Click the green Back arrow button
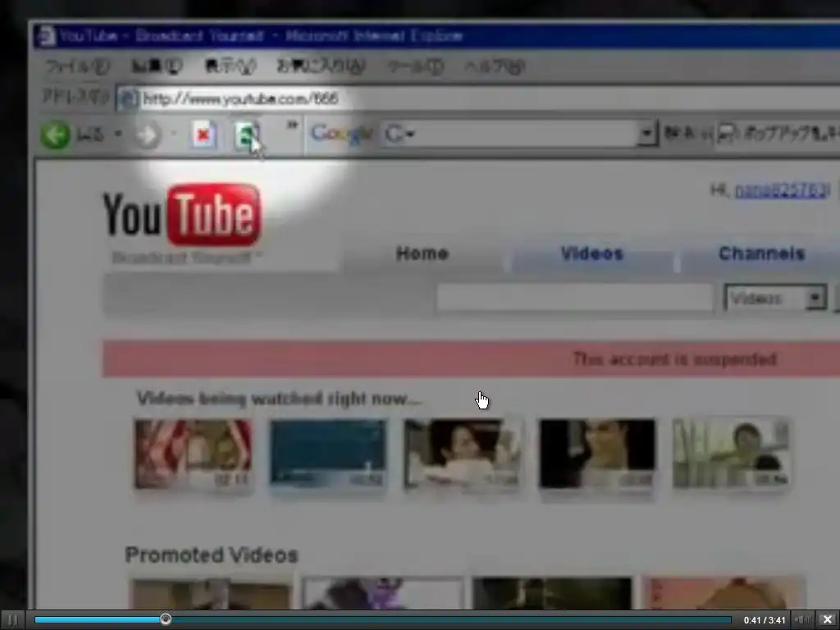 [x=55, y=135]
